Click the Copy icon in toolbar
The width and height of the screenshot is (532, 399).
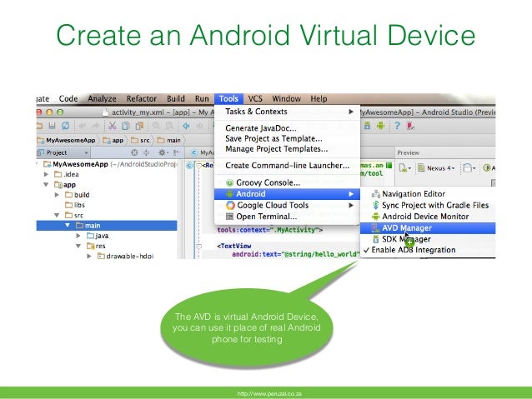(126, 126)
